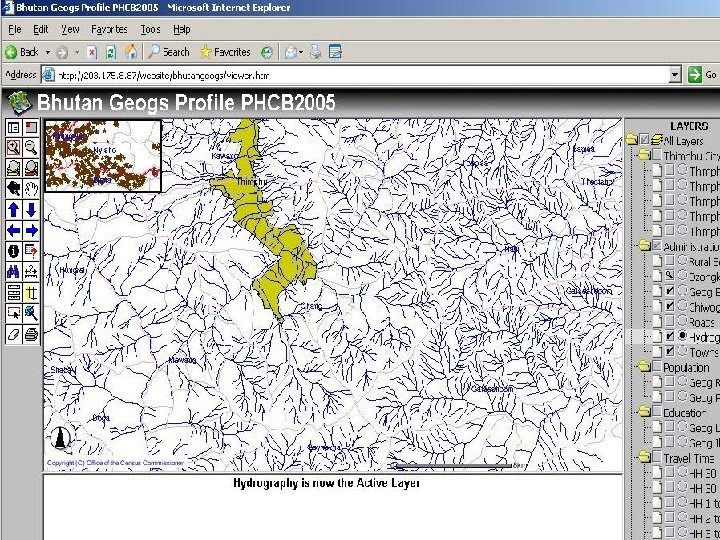Open the Buffer tool
Image resolution: width=720 pixels, height=540 pixels.
(31, 292)
